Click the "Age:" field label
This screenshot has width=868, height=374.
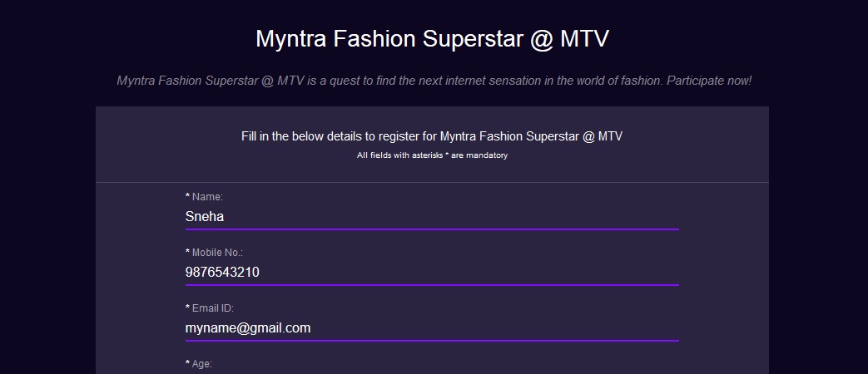(x=202, y=364)
